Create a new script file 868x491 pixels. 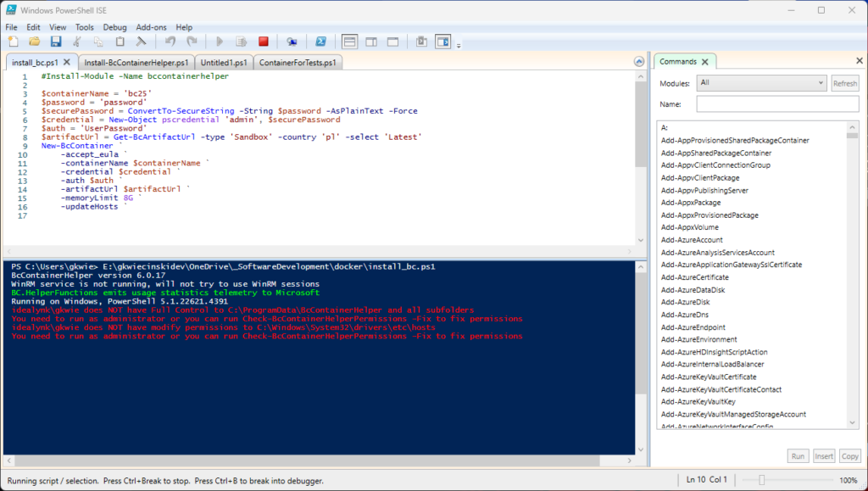tap(13, 41)
